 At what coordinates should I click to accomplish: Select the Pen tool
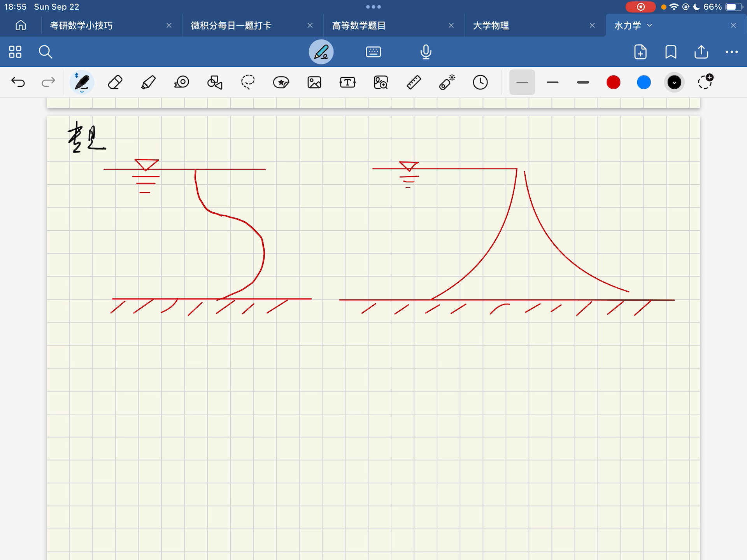82,82
